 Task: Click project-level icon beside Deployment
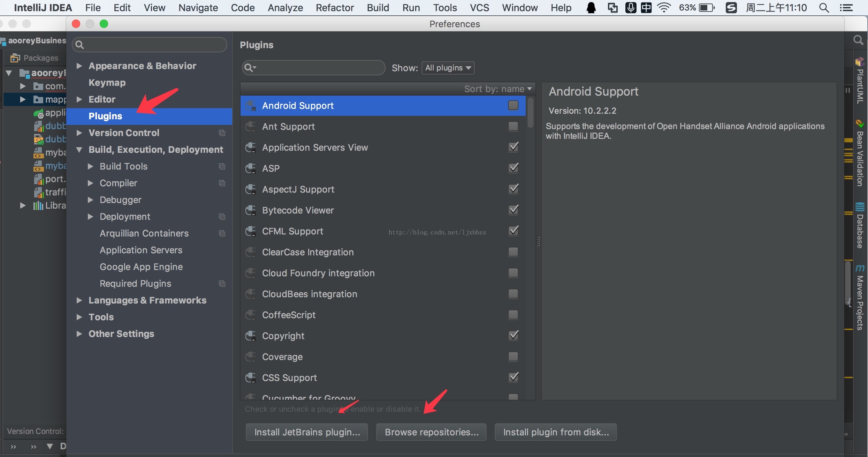click(222, 217)
